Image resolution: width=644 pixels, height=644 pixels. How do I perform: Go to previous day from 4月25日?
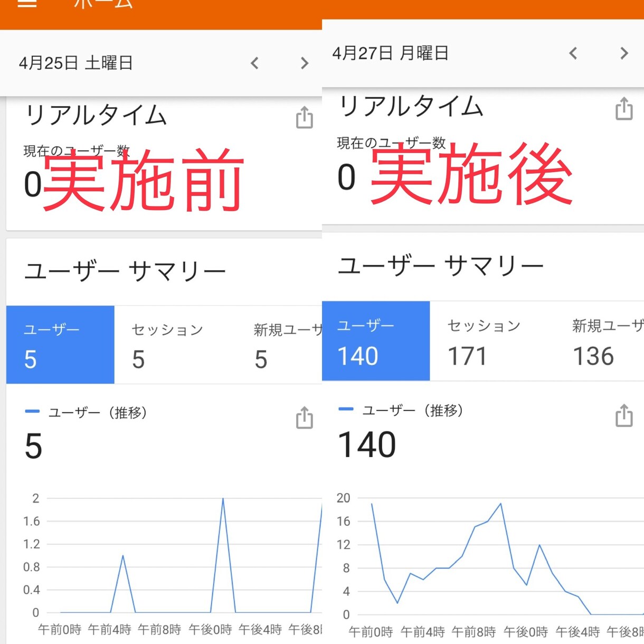pyautogui.click(x=254, y=63)
